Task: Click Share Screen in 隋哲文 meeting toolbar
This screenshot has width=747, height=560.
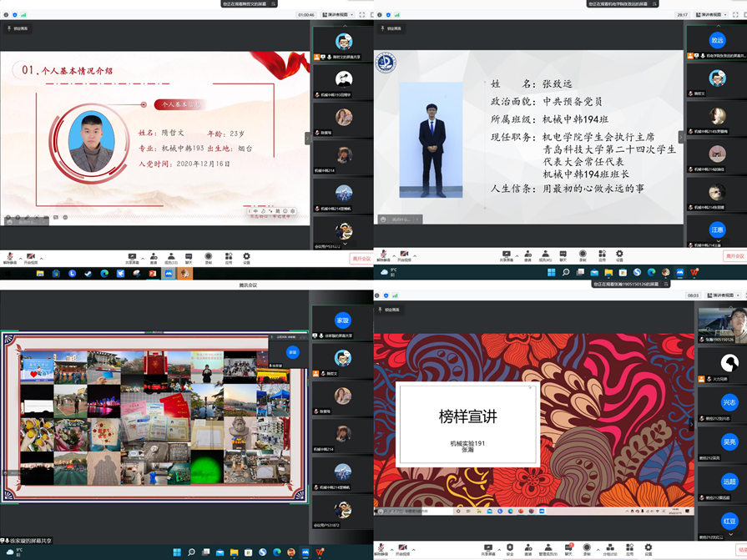Action: 132,258
